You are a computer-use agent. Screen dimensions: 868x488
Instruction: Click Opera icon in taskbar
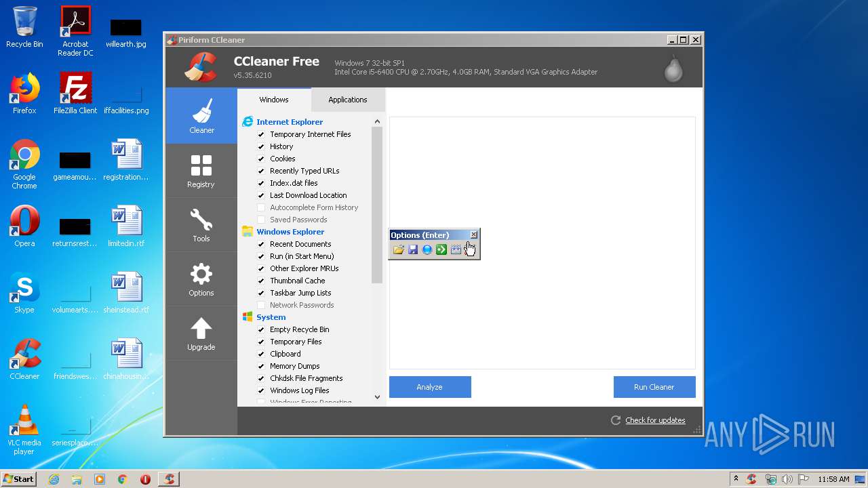click(145, 479)
